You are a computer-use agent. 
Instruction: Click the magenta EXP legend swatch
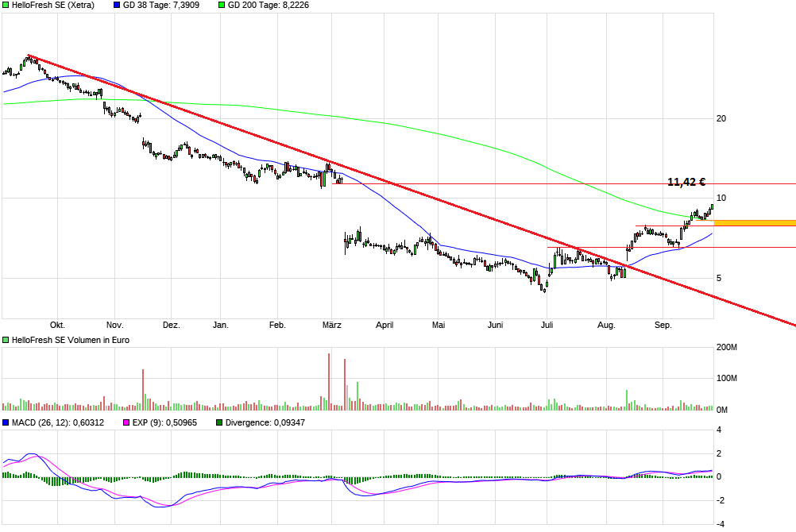(x=126, y=422)
